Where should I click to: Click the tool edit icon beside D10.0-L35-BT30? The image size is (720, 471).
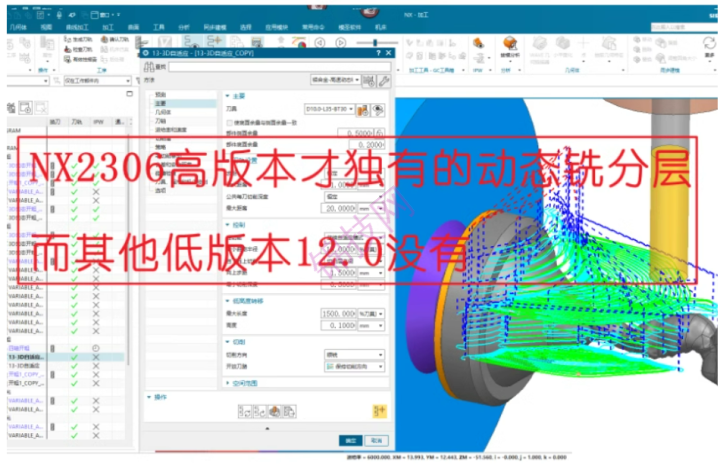(x=363, y=108)
